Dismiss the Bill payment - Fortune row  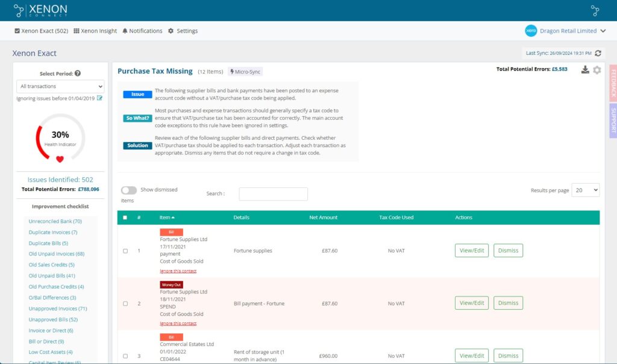click(x=508, y=303)
